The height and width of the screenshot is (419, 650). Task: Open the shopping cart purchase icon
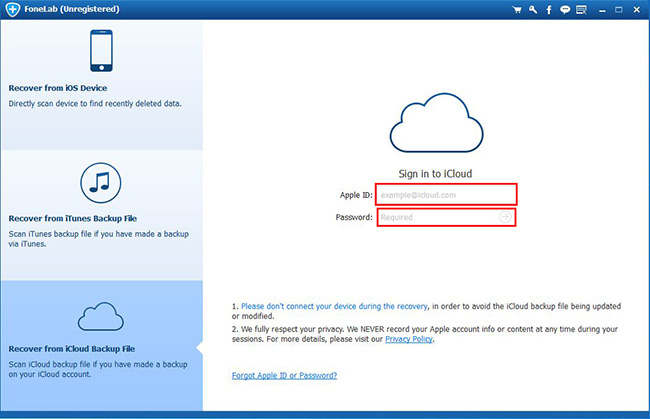pos(517,10)
